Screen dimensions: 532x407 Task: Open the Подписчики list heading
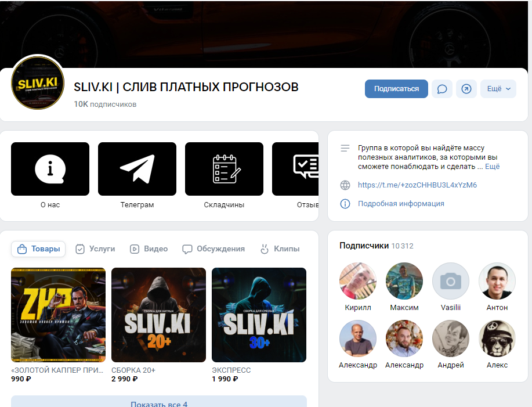(364, 246)
